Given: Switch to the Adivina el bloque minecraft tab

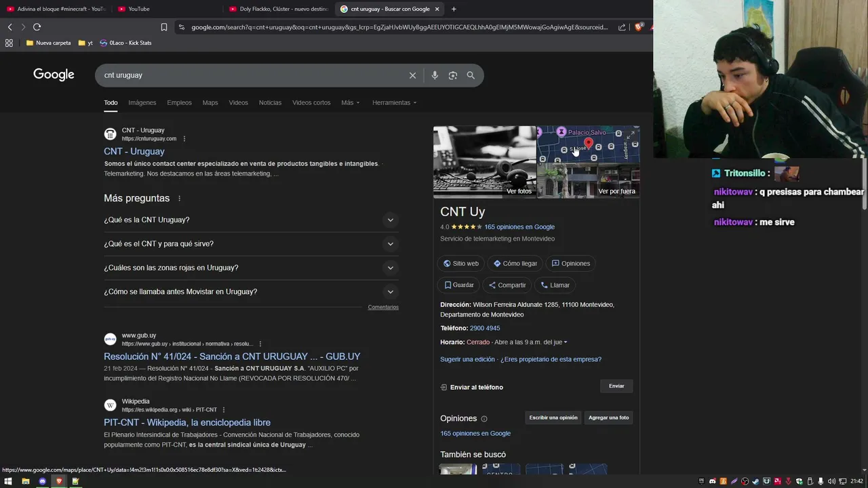Looking at the screenshot, I should tap(56, 9).
